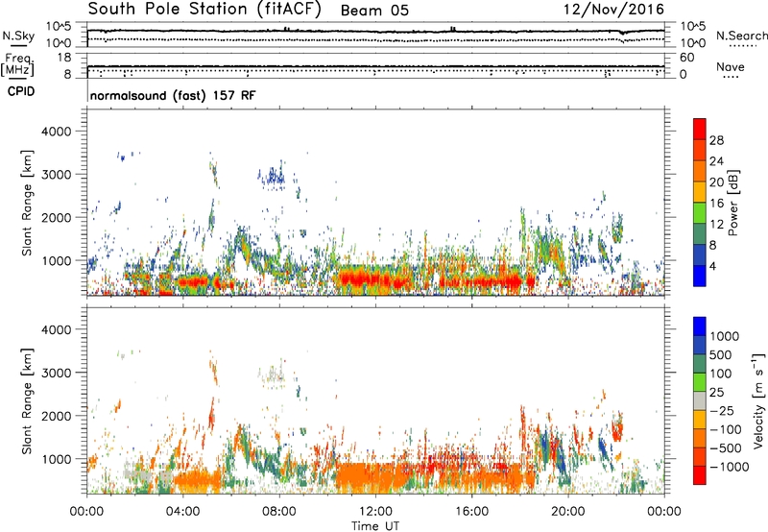Click the title "South Pole Station (fitACF)"
Screen dimensions: 768x532
(204, 10)
